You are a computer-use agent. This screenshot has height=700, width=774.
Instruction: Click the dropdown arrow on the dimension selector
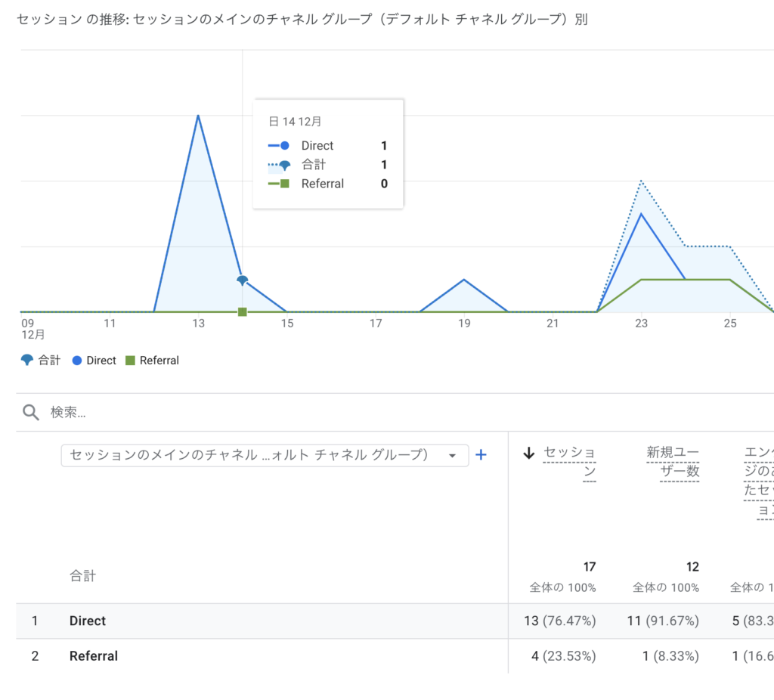tap(453, 455)
